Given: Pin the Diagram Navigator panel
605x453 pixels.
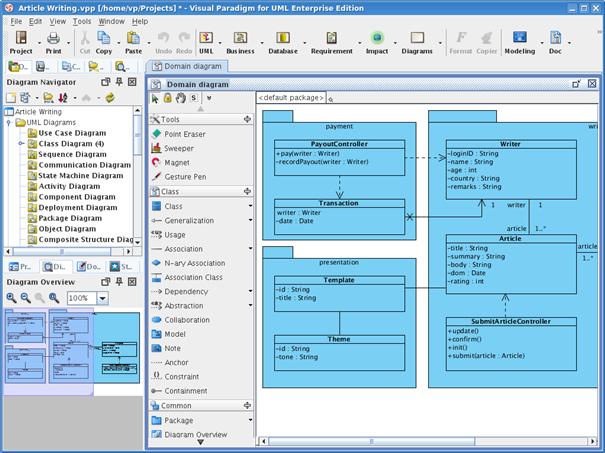Looking at the screenshot, I should pyautogui.click(x=119, y=82).
